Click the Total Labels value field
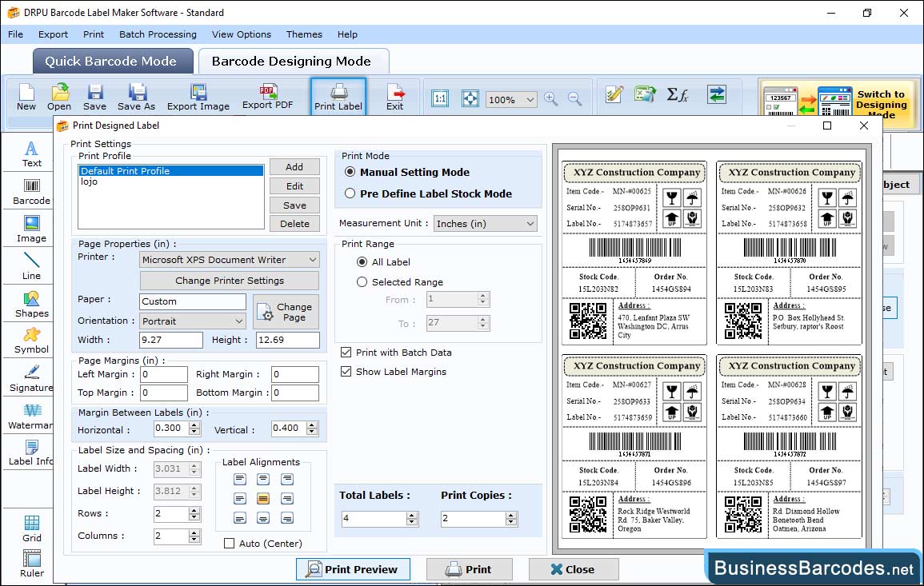Image resolution: width=924 pixels, height=586 pixels. [374, 518]
